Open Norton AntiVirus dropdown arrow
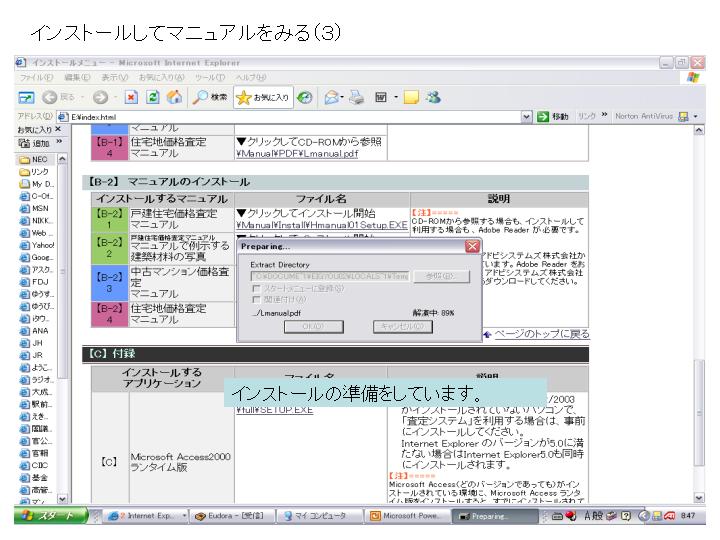Image resolution: width=720 pixels, height=540 pixels. (x=696, y=117)
